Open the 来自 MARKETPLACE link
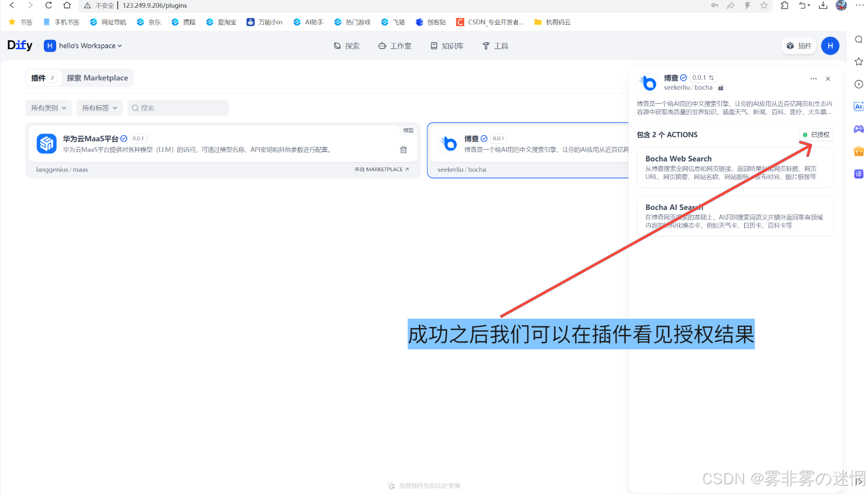The height and width of the screenshot is (494, 868). [x=382, y=169]
